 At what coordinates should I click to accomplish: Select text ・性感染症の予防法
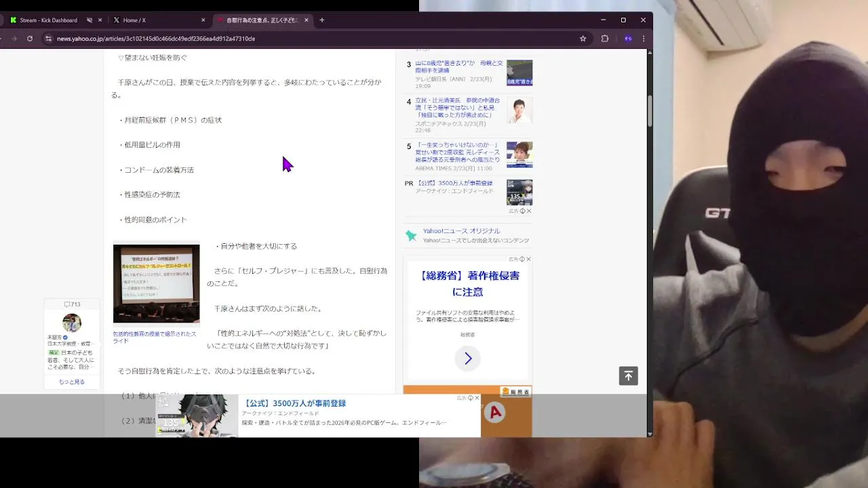tap(149, 195)
